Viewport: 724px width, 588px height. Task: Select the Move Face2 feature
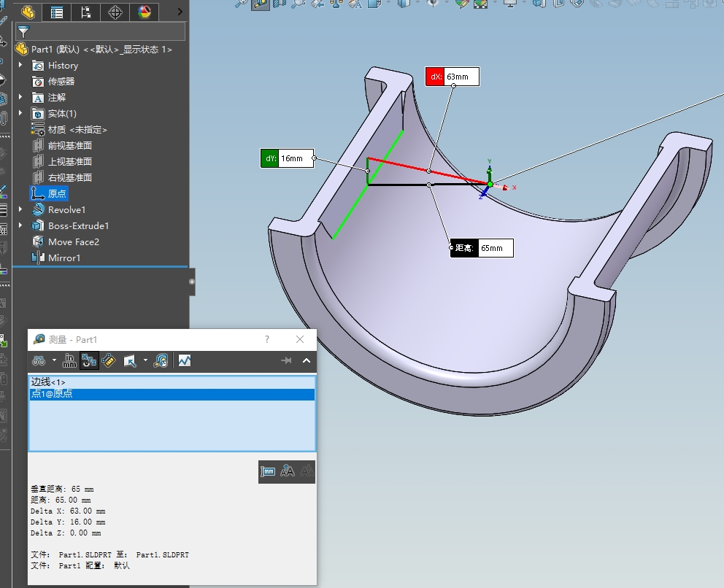65,242
